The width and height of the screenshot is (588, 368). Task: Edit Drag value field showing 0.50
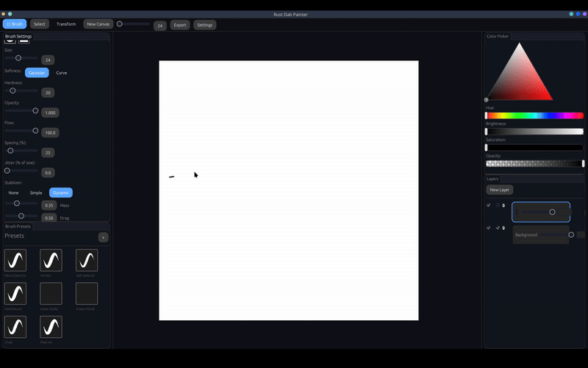coord(49,218)
